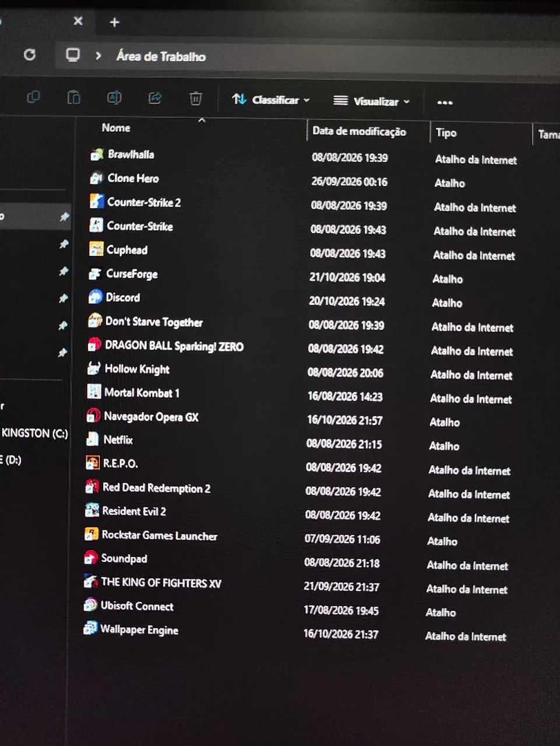Click the Share toolbar icon

[155, 98]
